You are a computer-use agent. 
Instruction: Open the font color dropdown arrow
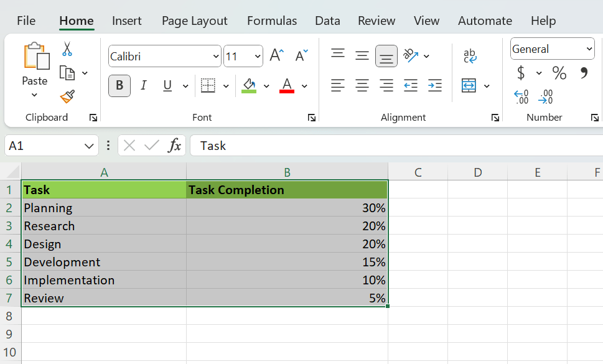coord(304,86)
